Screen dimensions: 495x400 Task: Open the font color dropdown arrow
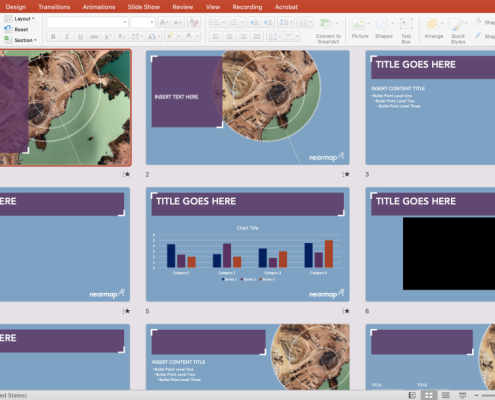198,36
